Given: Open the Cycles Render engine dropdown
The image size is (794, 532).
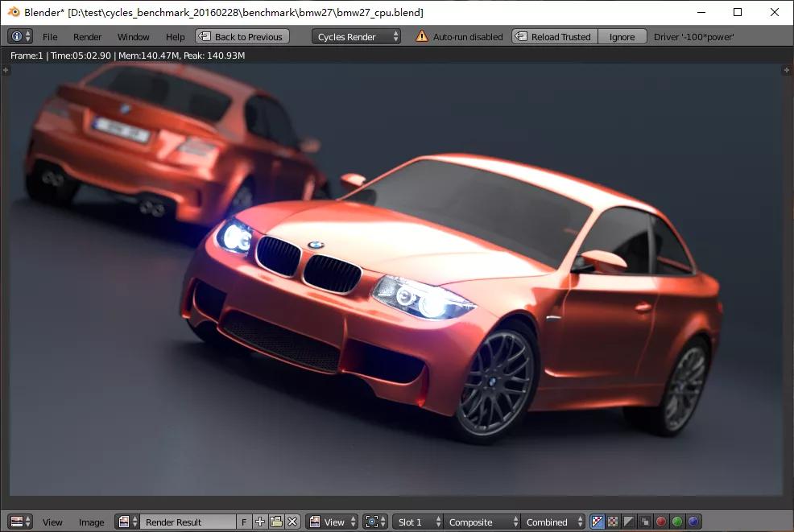Looking at the screenshot, I should (x=356, y=36).
